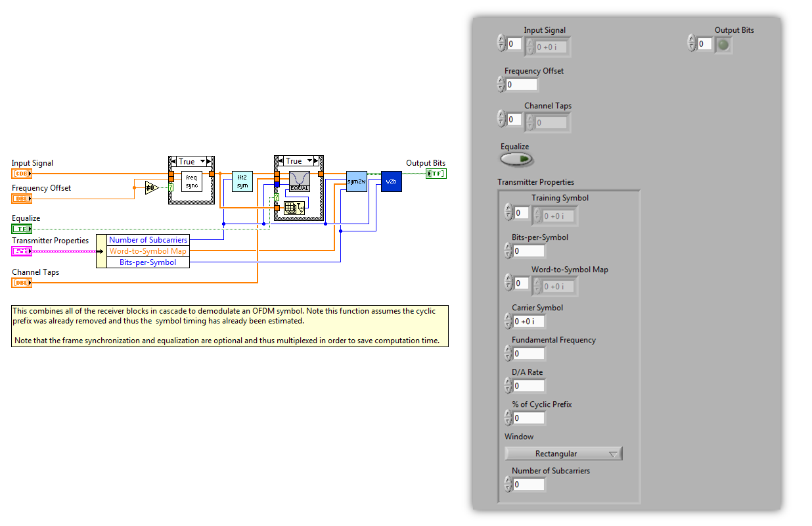Click the Output Bits LED indicator
The image size is (812, 526).
click(723, 43)
